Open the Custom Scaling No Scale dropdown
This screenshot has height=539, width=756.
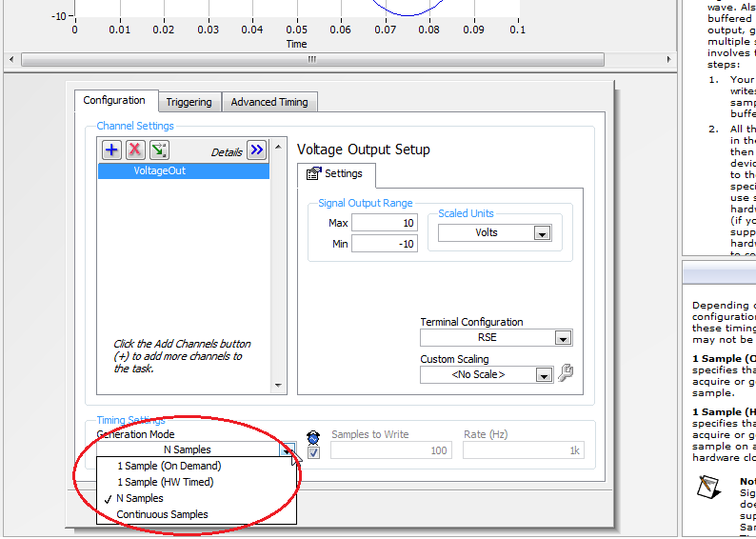[543, 375]
